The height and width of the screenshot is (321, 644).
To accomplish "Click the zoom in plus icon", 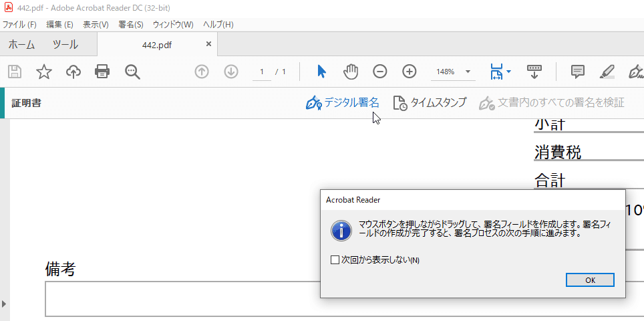I will [x=410, y=72].
